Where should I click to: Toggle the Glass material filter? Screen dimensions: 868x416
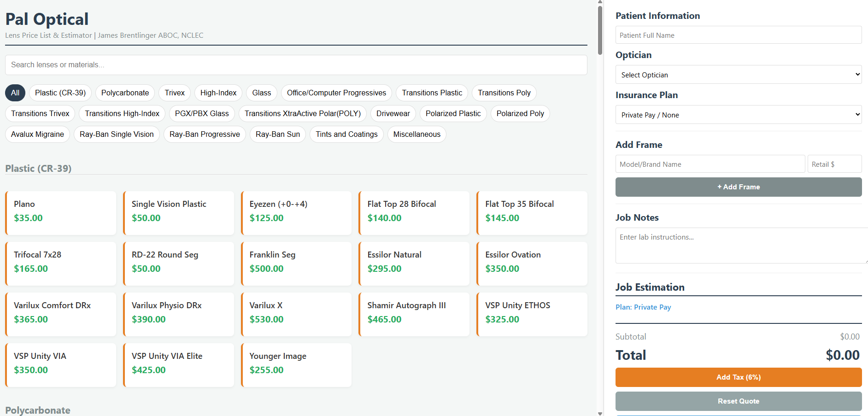[x=261, y=93]
